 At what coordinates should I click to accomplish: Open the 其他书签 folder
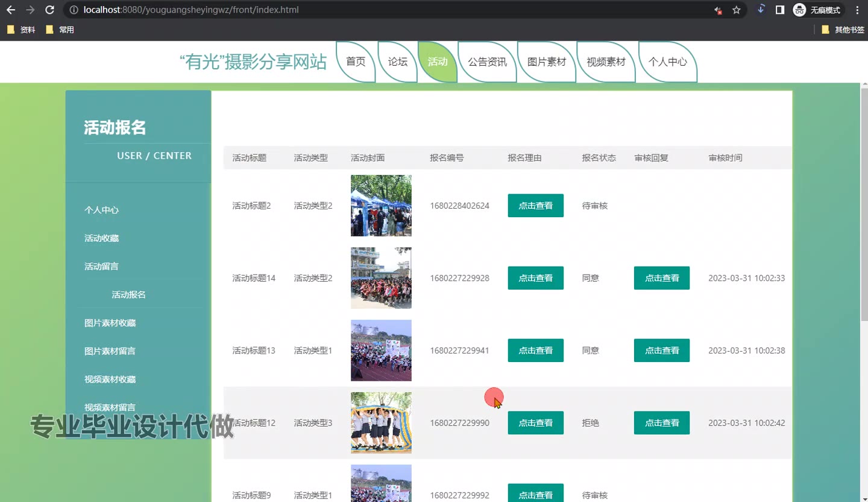(843, 30)
